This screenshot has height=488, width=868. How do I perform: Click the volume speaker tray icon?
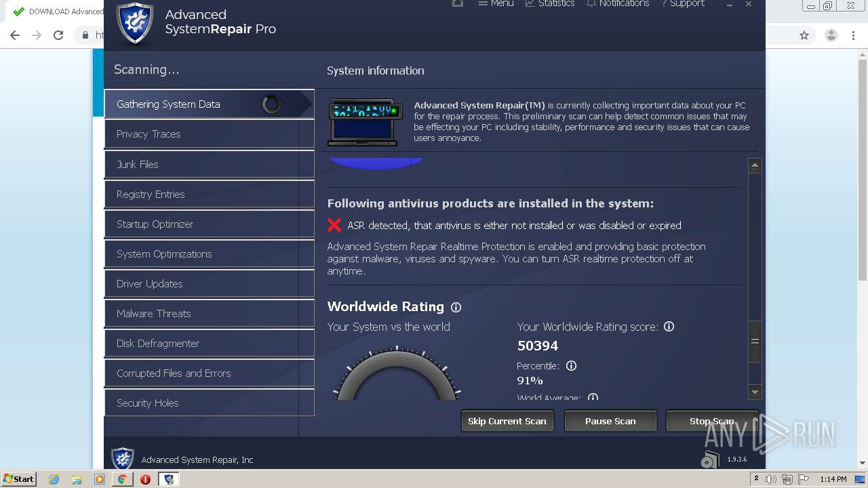point(771,479)
